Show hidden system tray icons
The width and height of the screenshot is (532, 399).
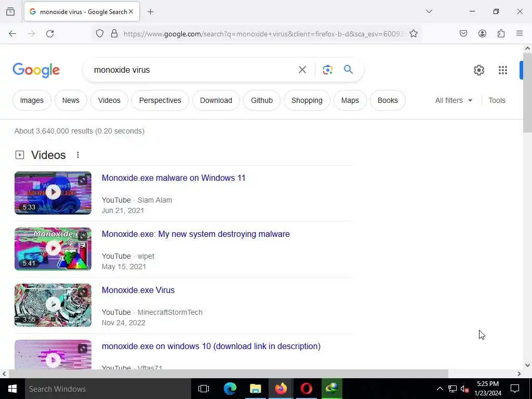[x=440, y=389]
